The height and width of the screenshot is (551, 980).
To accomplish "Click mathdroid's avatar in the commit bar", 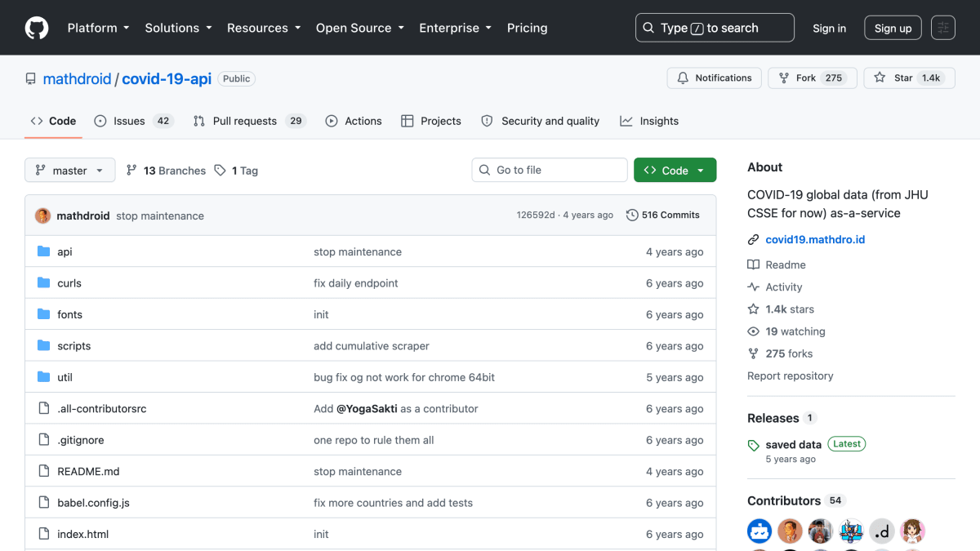I will [x=42, y=216].
